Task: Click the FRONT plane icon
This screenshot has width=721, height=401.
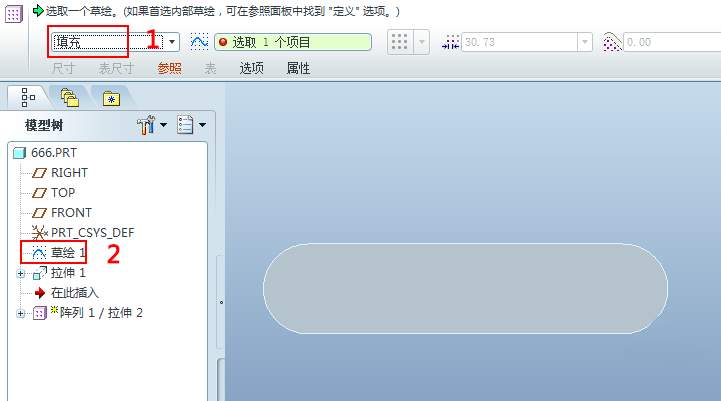Action: 40,213
